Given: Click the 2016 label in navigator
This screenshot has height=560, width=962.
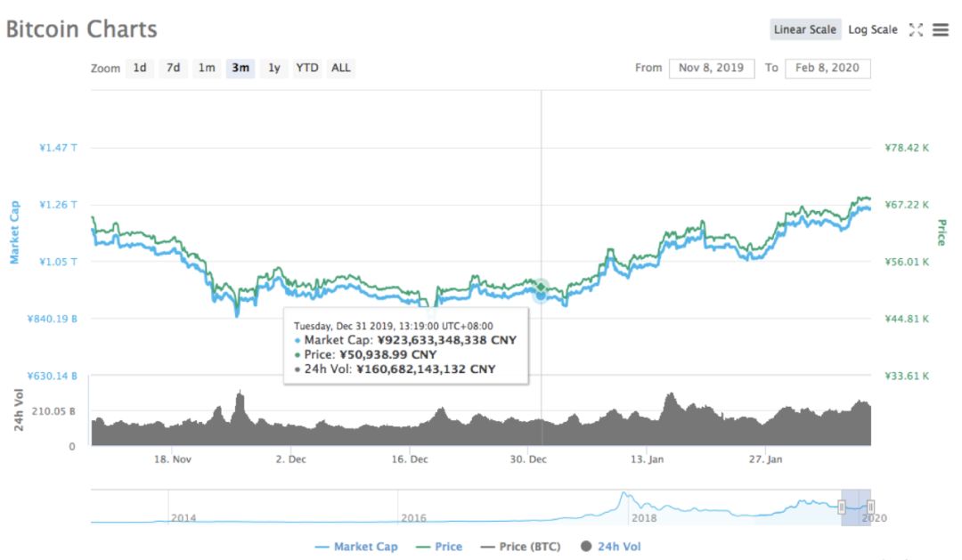Looking at the screenshot, I should pos(413,518).
